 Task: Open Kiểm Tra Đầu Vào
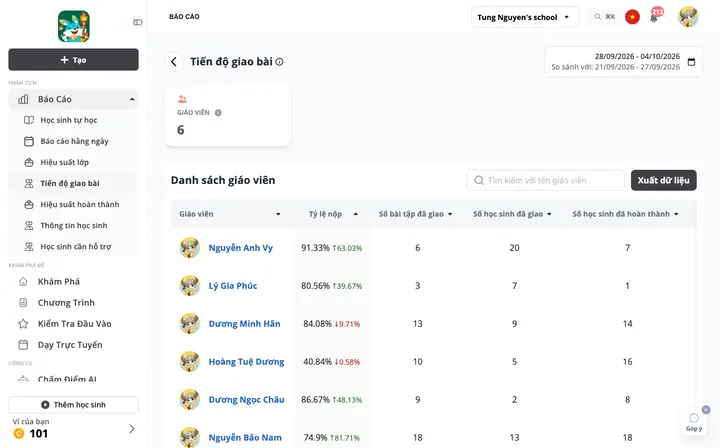(x=74, y=324)
